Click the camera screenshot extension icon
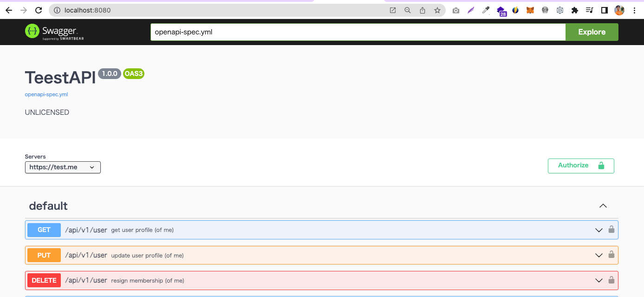644x297 pixels. (x=455, y=10)
